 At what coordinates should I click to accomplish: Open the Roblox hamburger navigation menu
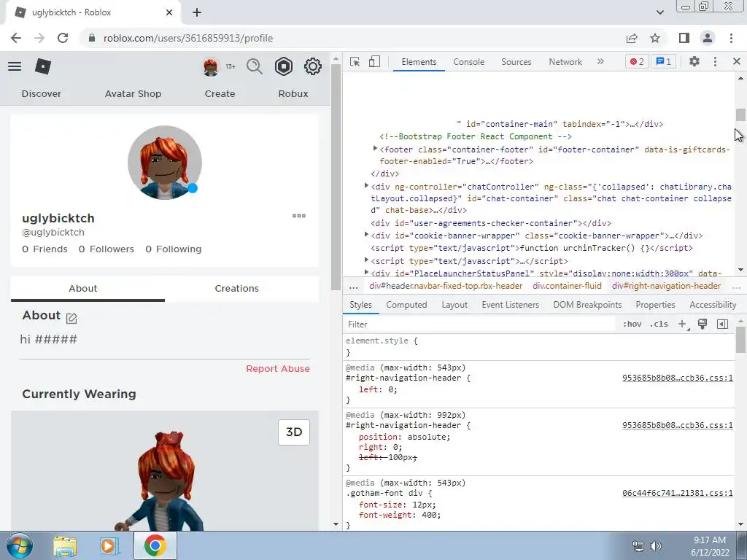(15, 66)
